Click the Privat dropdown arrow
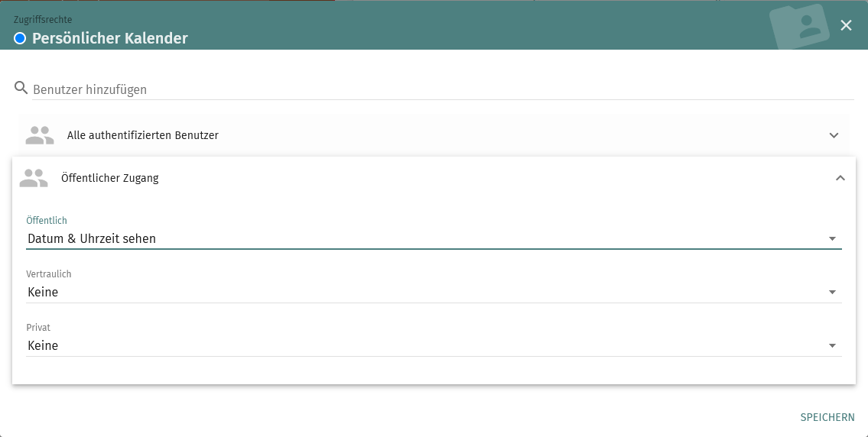 832,345
